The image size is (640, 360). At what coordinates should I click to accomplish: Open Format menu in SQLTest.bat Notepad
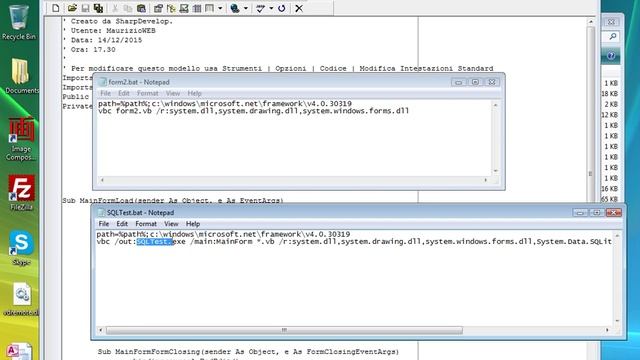[x=146, y=224]
